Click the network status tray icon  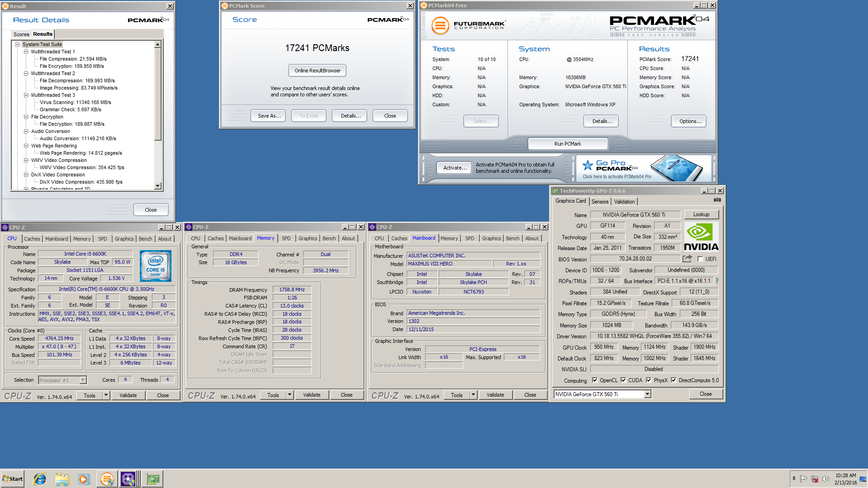point(815,479)
